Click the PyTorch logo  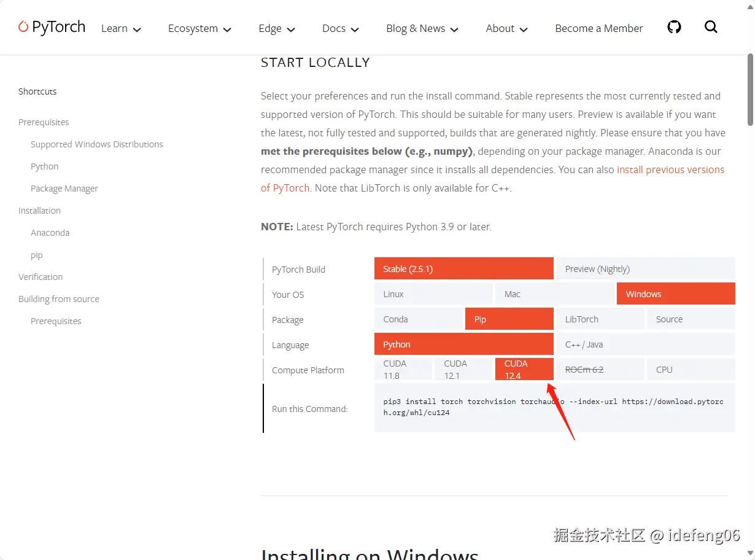pos(52,27)
